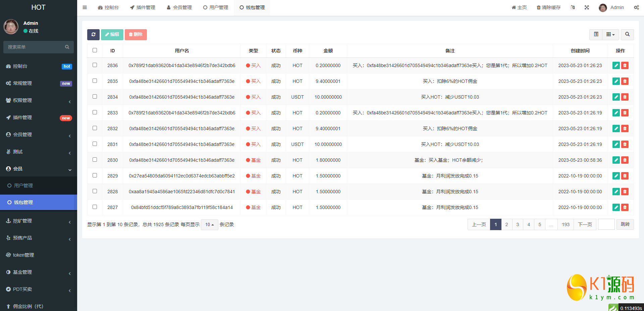Click the 清除缓存 link in header
This screenshot has height=311, width=644.
[x=548, y=7]
